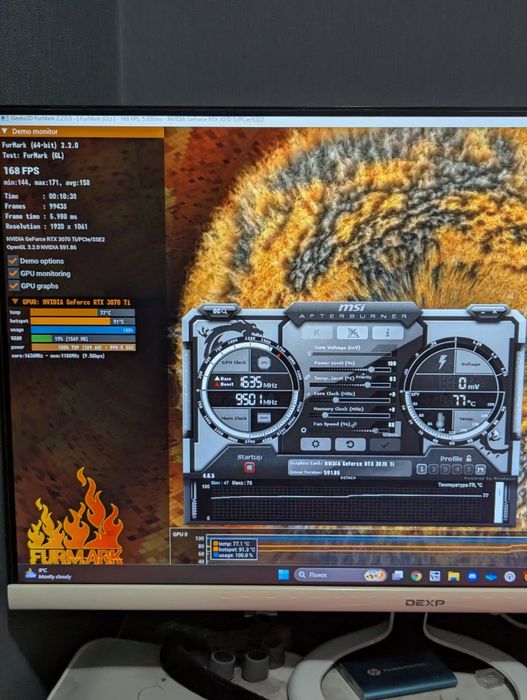This screenshot has width=527, height=700.
Task: Click the Resolution 1920 x 1061 line
Action: (46, 227)
